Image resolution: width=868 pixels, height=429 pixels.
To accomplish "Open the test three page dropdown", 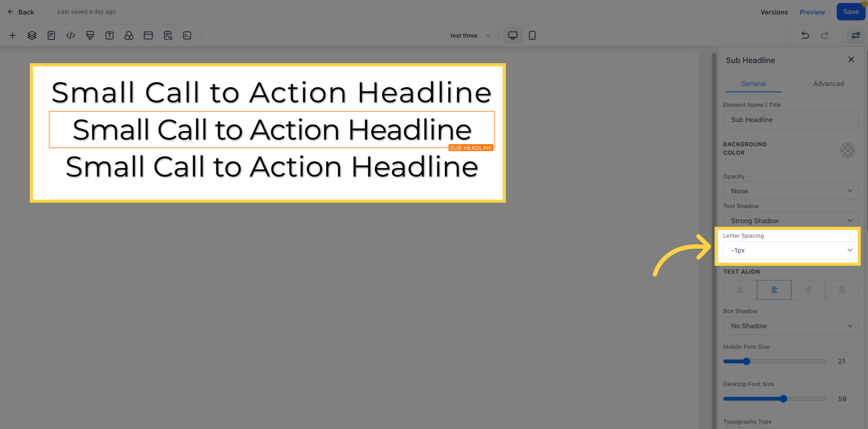I will click(x=470, y=35).
